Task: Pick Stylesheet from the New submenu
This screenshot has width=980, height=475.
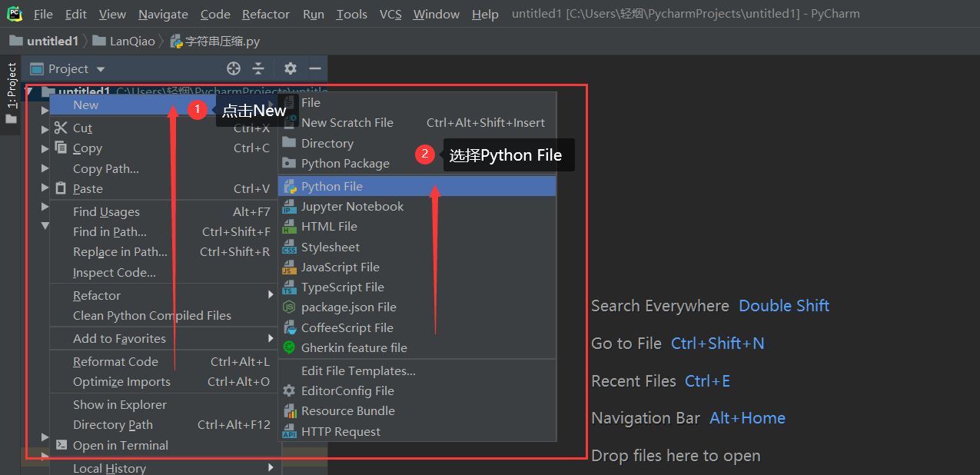Action: 331,247
